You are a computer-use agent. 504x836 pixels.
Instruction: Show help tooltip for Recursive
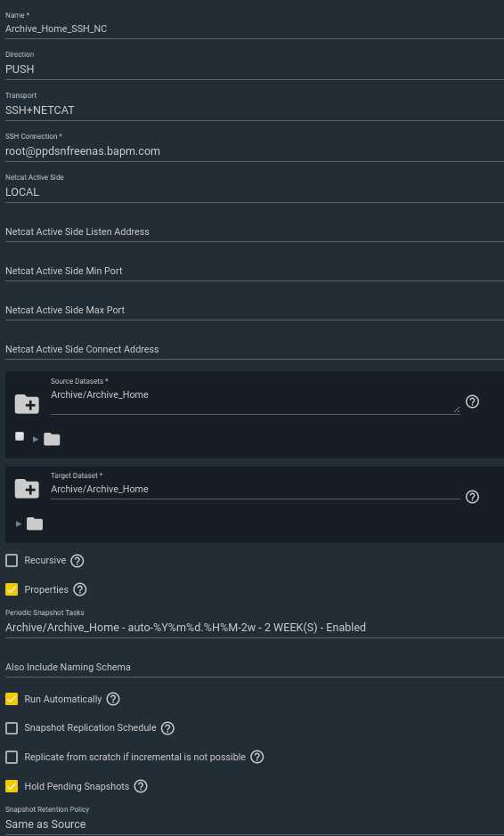[77, 561]
